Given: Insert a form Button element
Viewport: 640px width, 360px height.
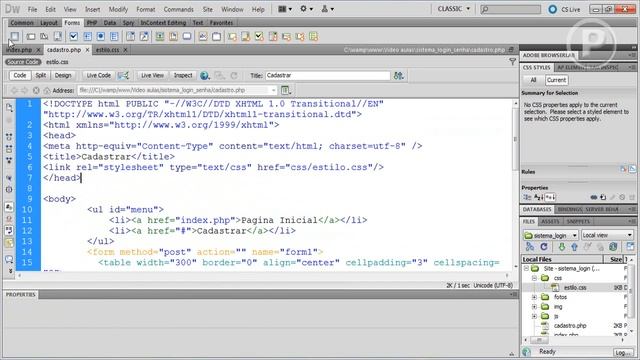Looking at the screenshot, I should pyautogui.click(x=187, y=36).
